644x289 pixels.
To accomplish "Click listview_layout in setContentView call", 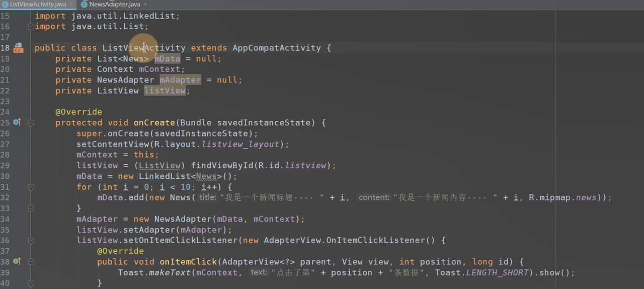I will pyautogui.click(x=240, y=144).
